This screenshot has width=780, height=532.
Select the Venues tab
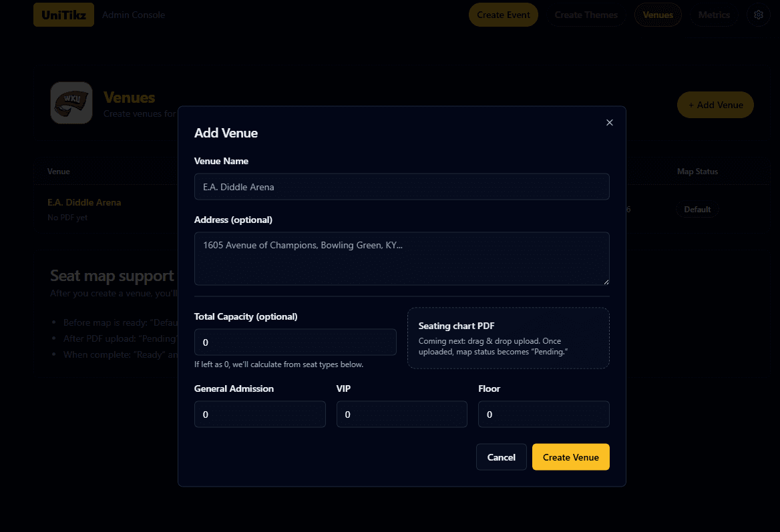click(657, 15)
